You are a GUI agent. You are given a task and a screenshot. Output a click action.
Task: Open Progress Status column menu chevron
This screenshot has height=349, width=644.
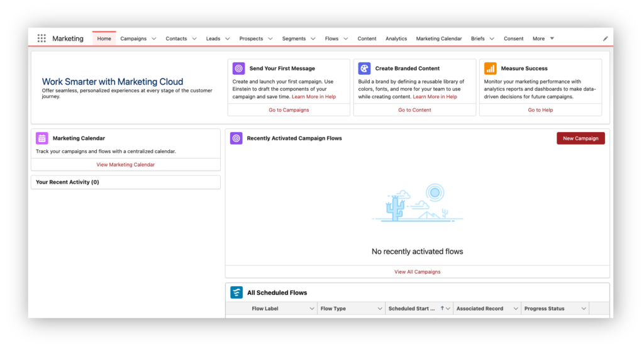(x=584, y=309)
